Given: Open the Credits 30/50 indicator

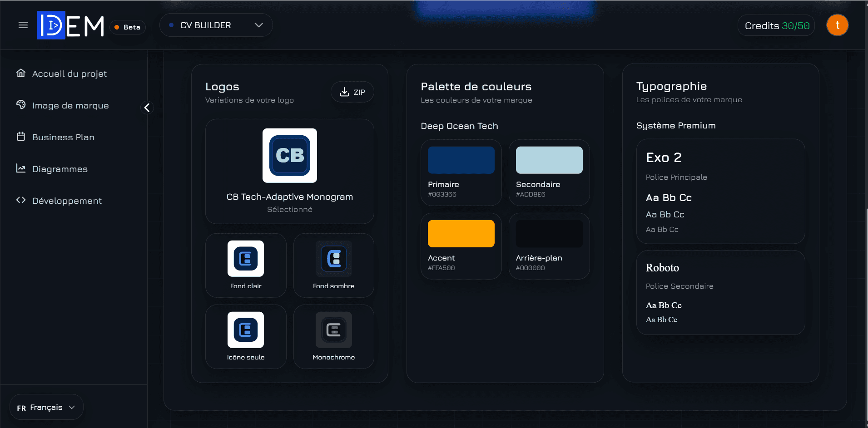Looking at the screenshot, I should 776,25.
